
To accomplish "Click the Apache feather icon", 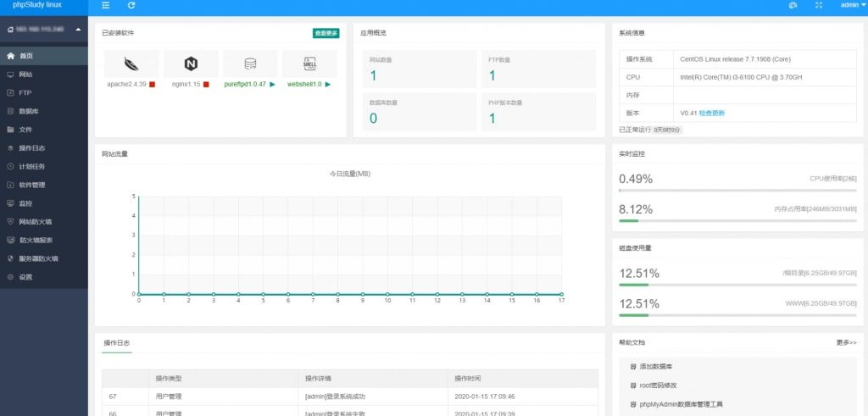I will (x=131, y=64).
